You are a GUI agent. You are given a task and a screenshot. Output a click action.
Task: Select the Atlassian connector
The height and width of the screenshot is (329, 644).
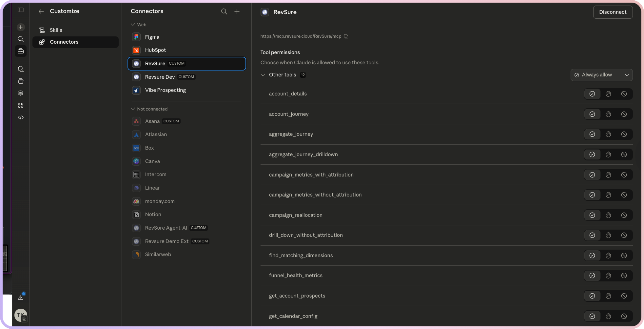[x=186, y=134]
